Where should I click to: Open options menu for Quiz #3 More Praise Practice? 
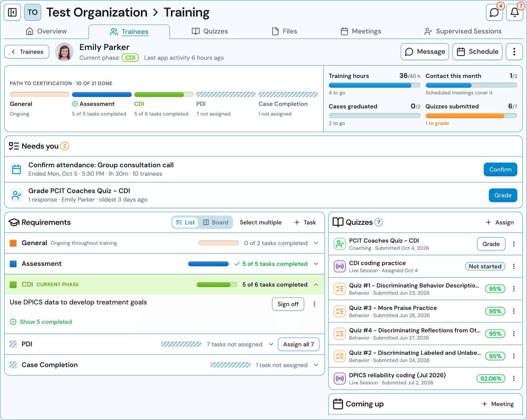click(514, 311)
